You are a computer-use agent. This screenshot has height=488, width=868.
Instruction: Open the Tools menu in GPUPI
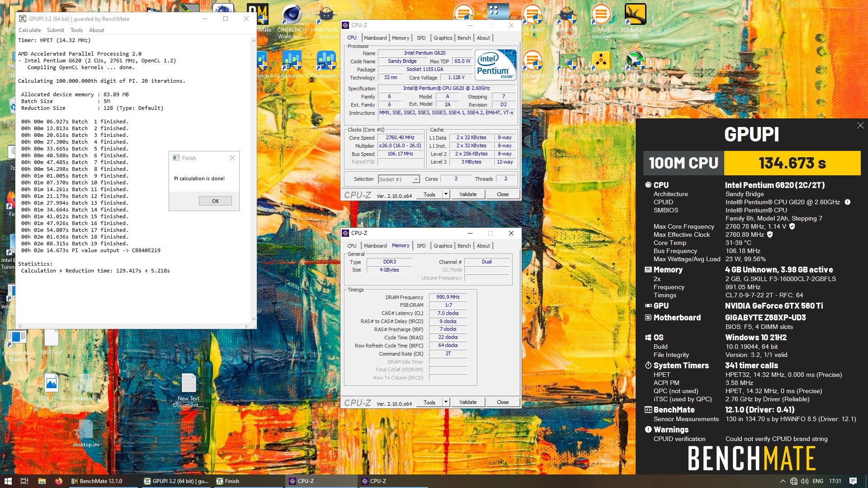pyautogui.click(x=76, y=30)
